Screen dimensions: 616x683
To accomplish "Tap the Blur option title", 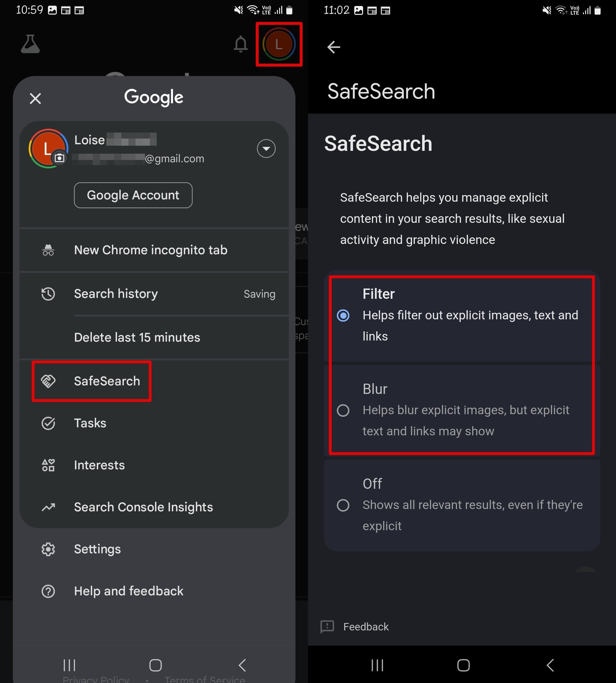I will coord(375,389).
